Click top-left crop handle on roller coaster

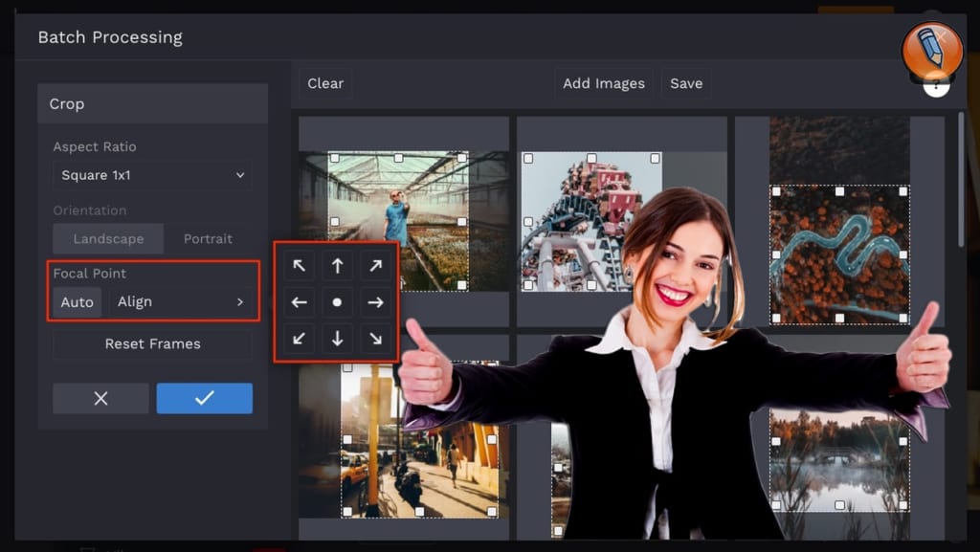pos(528,159)
